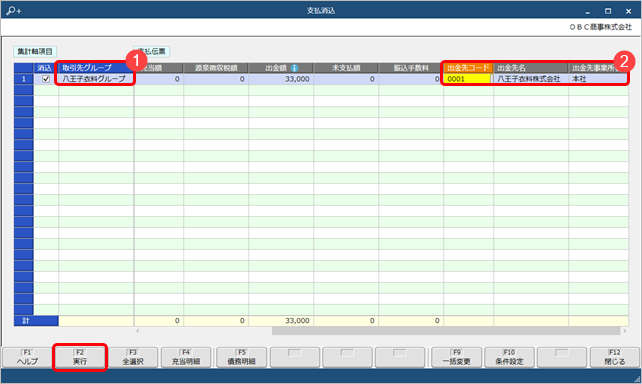Screen dimensions: 642x384
Task: Open the 支払伝票 tab
Action: click(151, 52)
